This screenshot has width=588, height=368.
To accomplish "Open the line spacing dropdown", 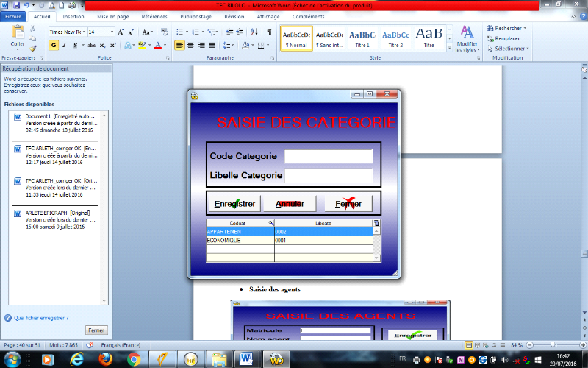I will click(229, 46).
